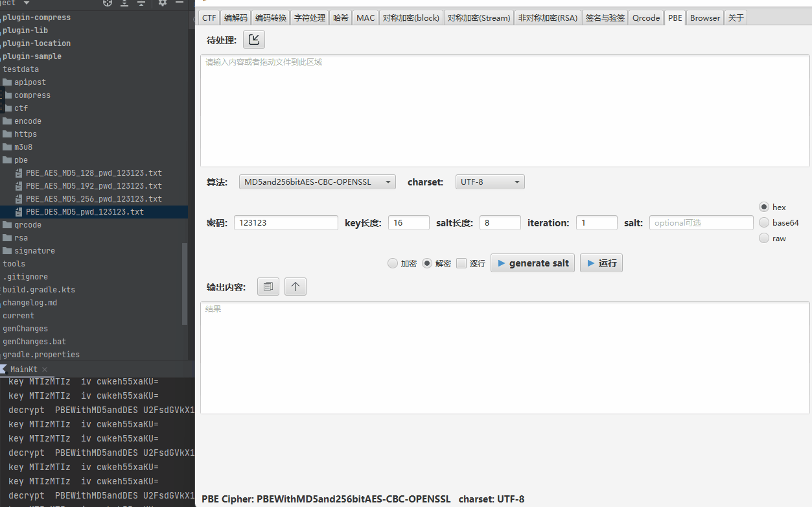The image size is (812, 507).
Task: Click the select opened file target icon
Action: [x=108, y=3]
